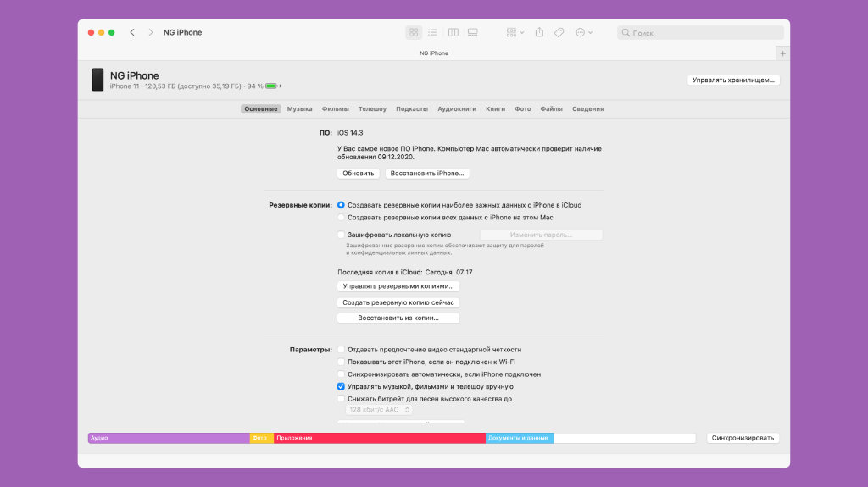868x487 pixels.
Task: Switch to list view
Action: [432, 33]
